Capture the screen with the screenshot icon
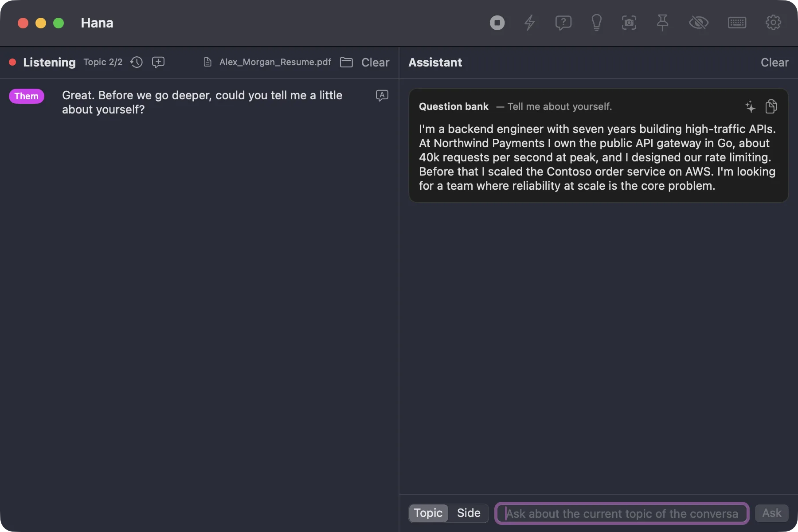Image resolution: width=798 pixels, height=532 pixels. coord(629,23)
